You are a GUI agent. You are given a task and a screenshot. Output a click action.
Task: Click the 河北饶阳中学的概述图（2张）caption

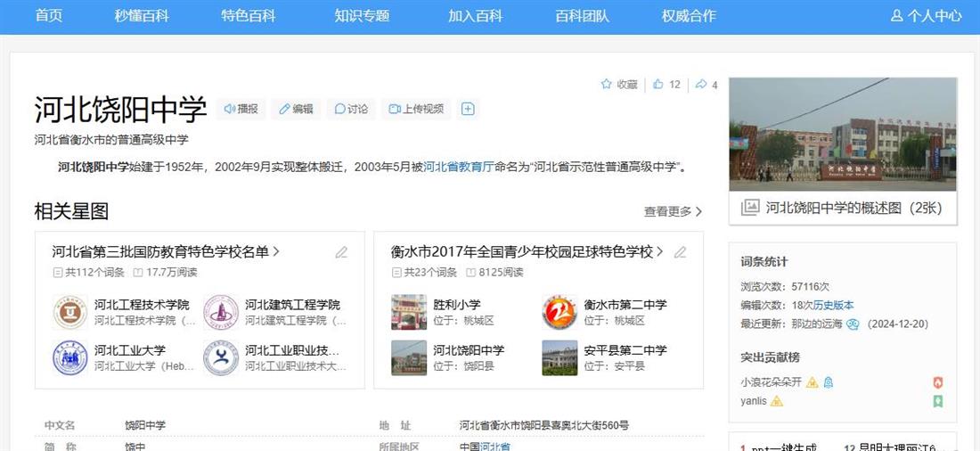pyautogui.click(x=853, y=208)
